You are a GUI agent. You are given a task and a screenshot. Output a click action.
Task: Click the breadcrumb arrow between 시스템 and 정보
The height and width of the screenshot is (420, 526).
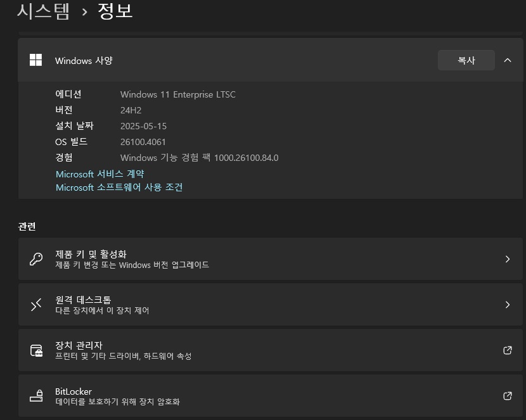84,13
